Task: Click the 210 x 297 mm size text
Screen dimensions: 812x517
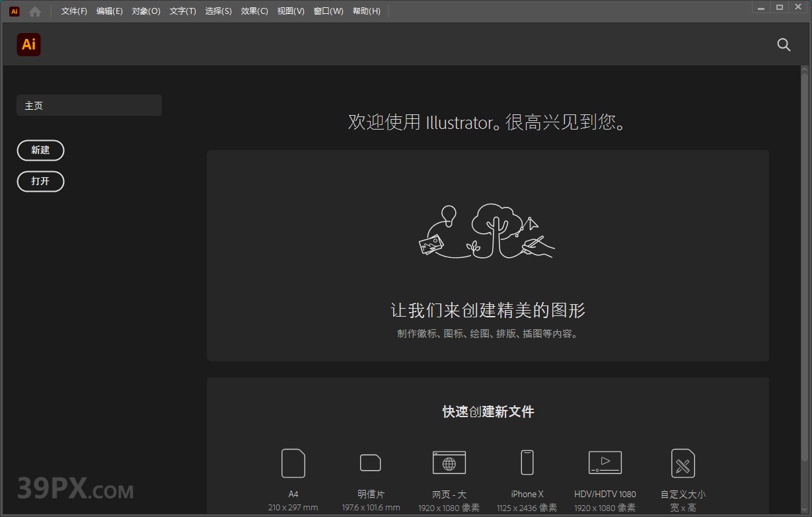Action: point(293,508)
